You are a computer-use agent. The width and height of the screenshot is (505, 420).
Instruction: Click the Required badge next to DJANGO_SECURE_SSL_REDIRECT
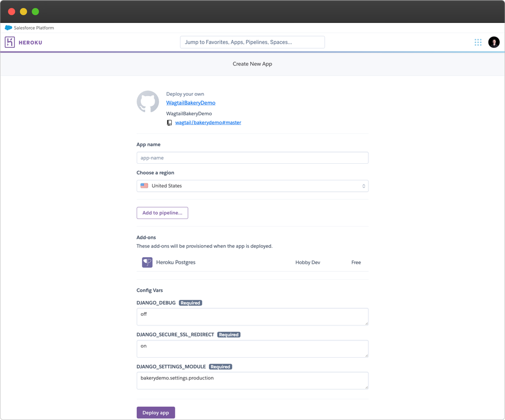coord(229,335)
